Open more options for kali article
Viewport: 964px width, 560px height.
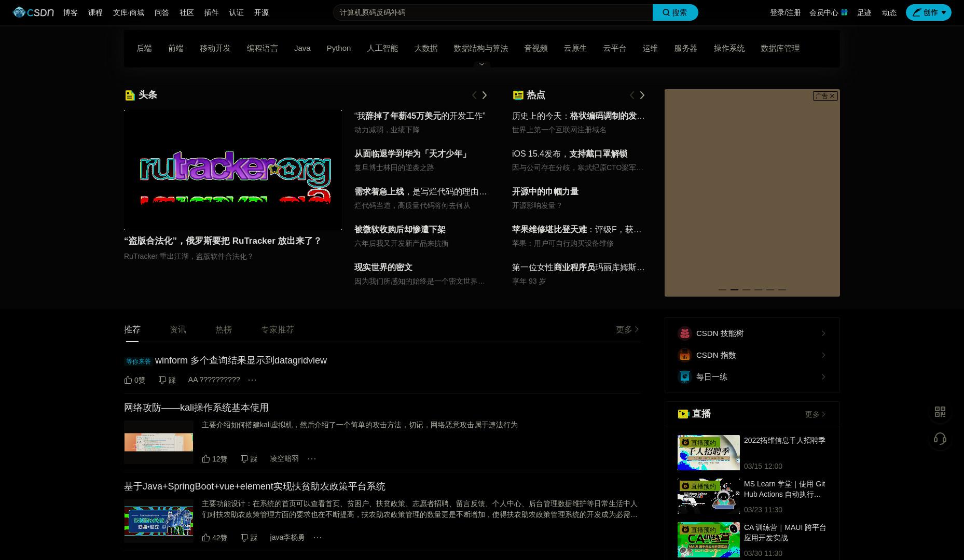(312, 459)
